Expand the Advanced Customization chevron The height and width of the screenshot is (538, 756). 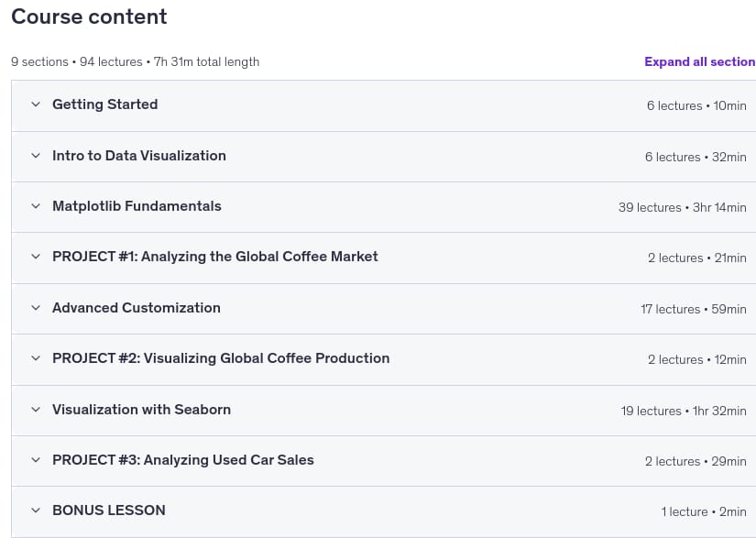[36, 308]
